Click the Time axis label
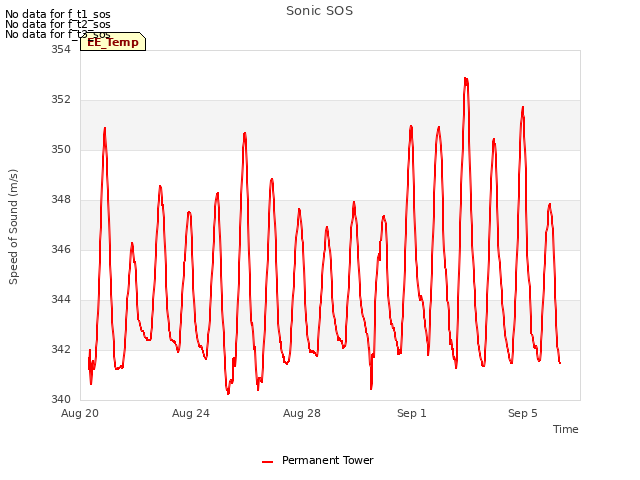Screen dimensions: 640x480 click(x=565, y=429)
